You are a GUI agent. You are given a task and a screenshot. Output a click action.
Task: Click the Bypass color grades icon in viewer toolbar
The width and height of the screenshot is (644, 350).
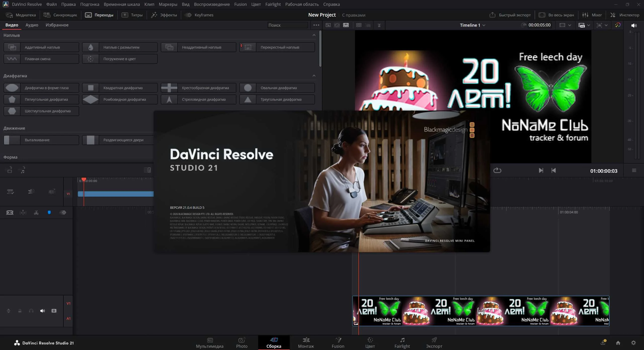[618, 25]
